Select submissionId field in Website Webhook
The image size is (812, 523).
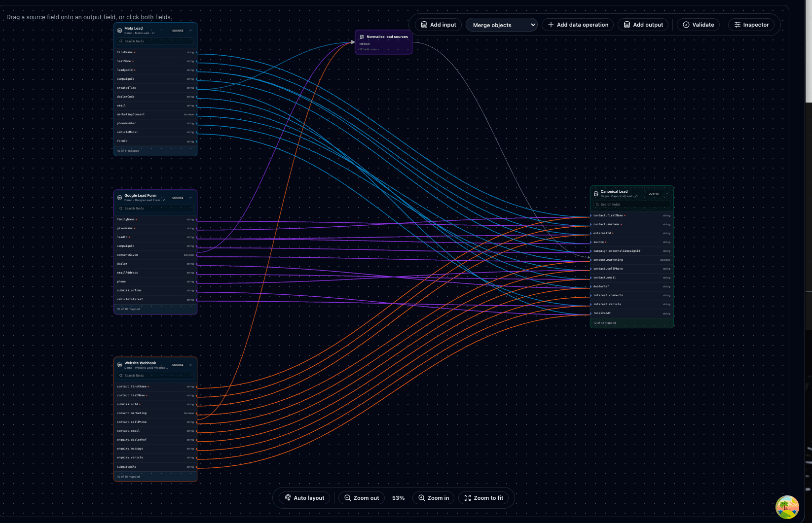(x=155, y=404)
